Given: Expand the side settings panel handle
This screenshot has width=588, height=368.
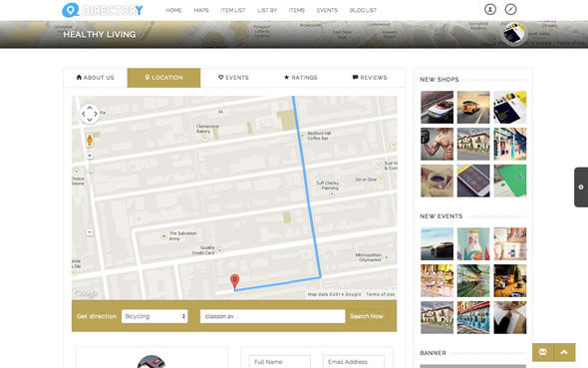Looking at the screenshot, I should pyautogui.click(x=581, y=187).
